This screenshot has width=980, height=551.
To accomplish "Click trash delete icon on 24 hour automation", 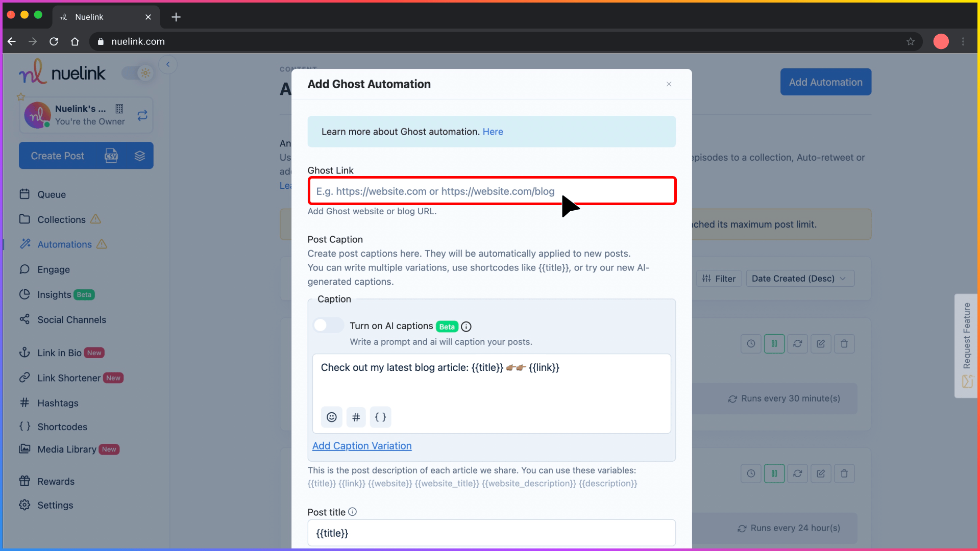I will tap(844, 473).
